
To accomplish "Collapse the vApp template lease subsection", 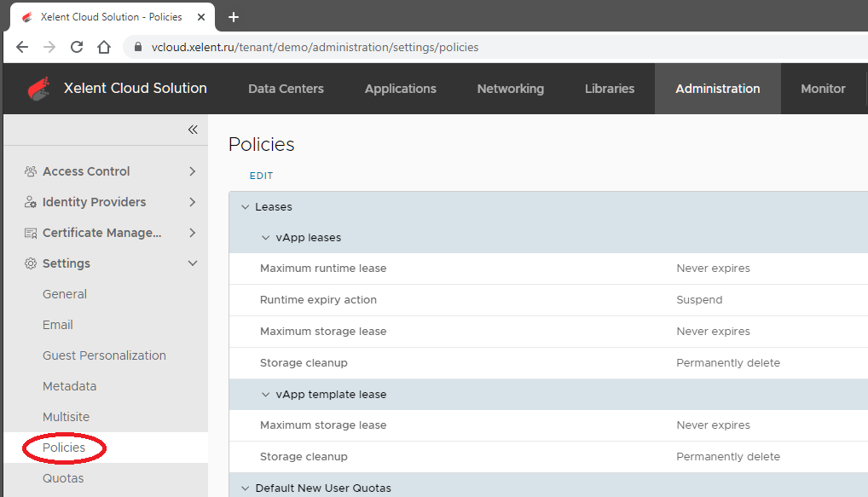I will [x=266, y=395].
